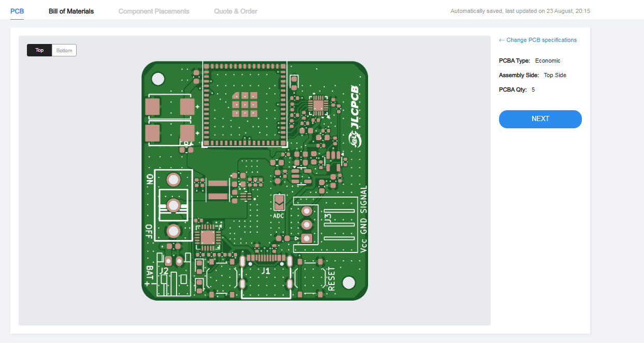Show the Top side of the board
This screenshot has height=343, width=644.
(39, 50)
